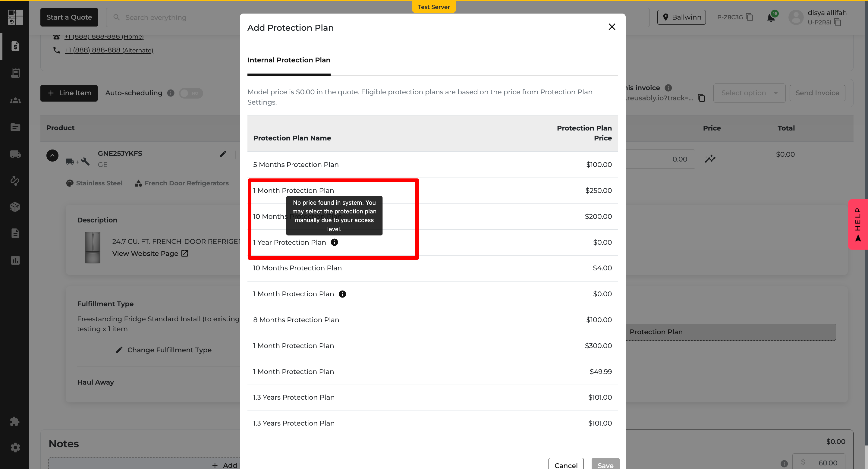Screen dimensions: 868x469
Task: Open the receipt sidebar icon
Action: tap(15, 73)
